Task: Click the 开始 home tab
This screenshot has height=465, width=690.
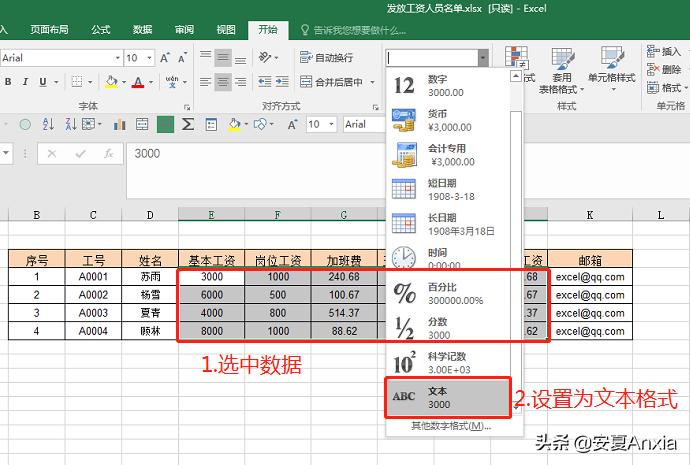Action: pyautogui.click(x=268, y=29)
